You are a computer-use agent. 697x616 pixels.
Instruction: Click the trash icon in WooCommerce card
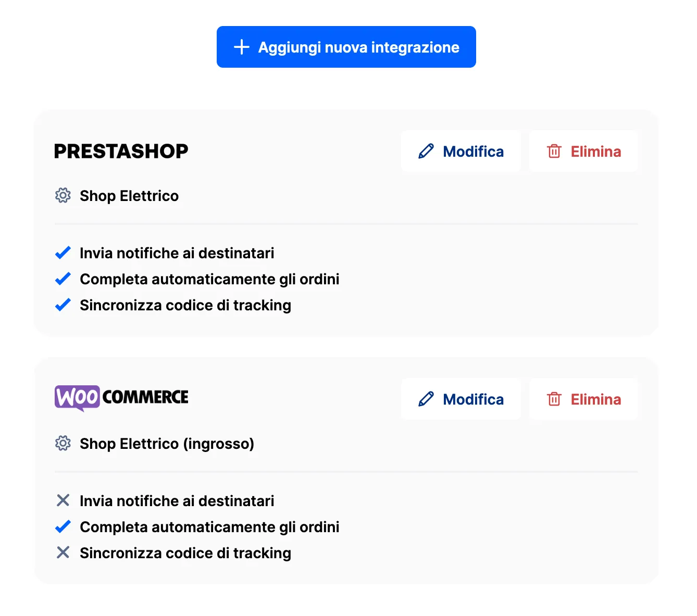[x=554, y=399]
